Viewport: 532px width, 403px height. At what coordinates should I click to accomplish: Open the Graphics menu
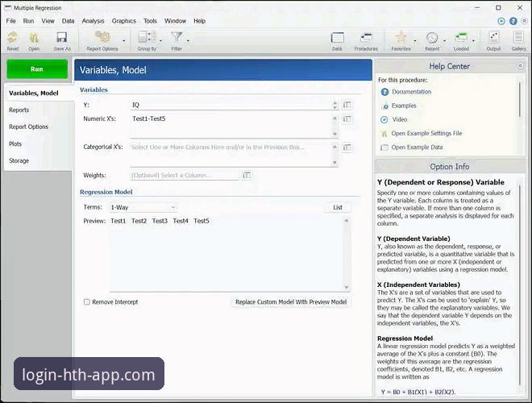click(x=124, y=21)
